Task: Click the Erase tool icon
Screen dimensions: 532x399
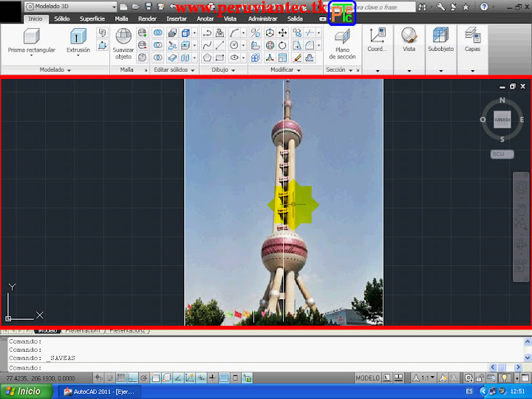Action: (297, 58)
